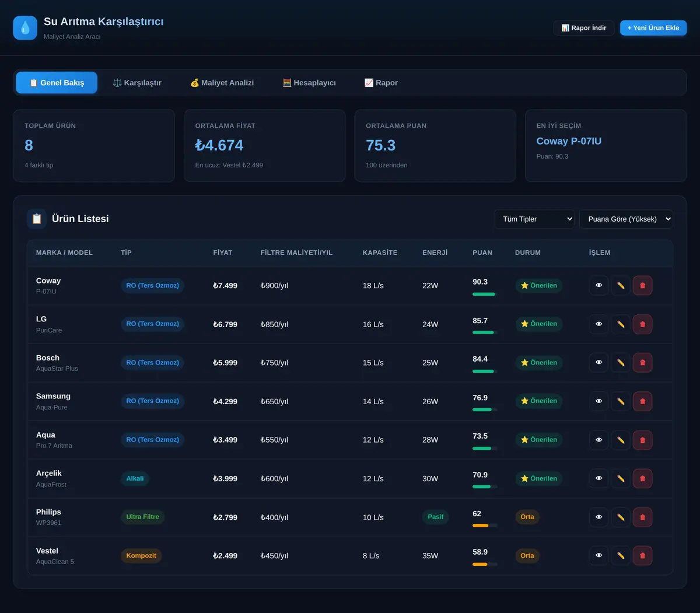700x613 pixels.
Task: Click the Coway P-07IU best choice card
Action: click(x=606, y=146)
